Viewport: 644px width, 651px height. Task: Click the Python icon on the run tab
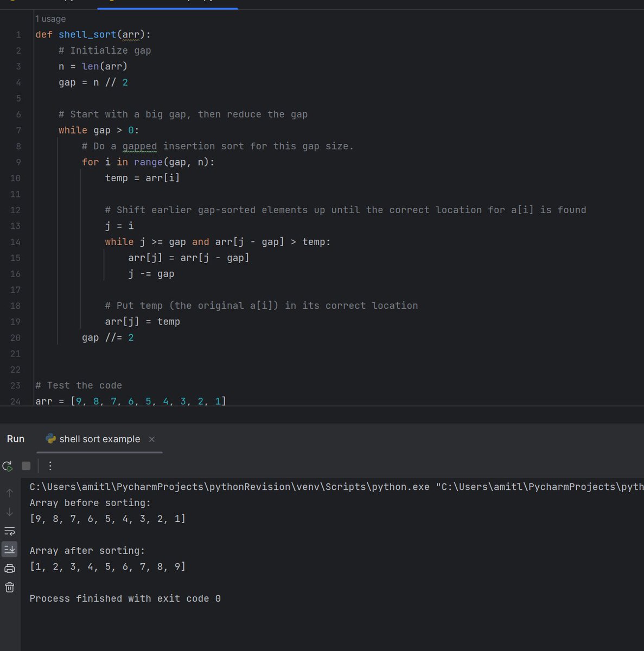(51, 439)
